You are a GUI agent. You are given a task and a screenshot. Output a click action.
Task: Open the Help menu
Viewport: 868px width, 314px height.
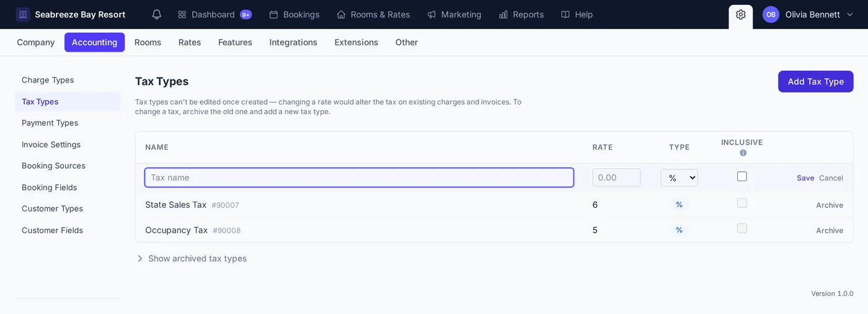pos(577,14)
